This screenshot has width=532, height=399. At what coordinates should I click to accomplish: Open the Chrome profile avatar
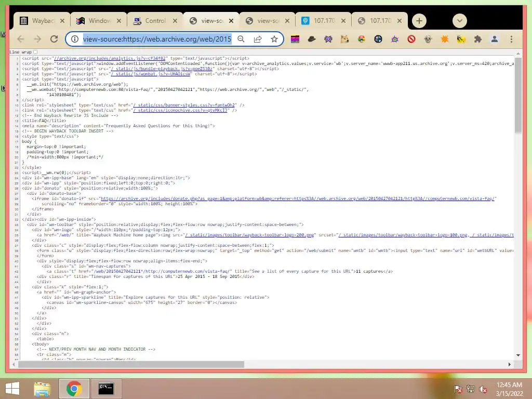click(495, 39)
